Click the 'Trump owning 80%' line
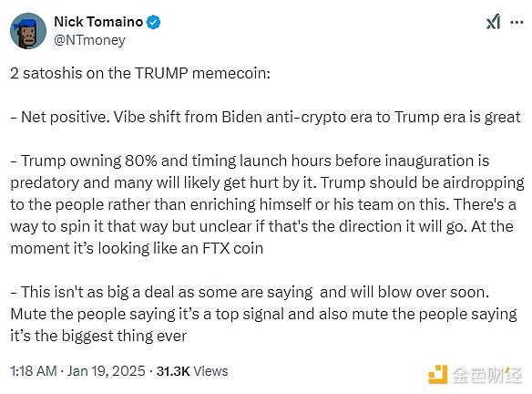This screenshot has height=394, width=532. click(250, 161)
